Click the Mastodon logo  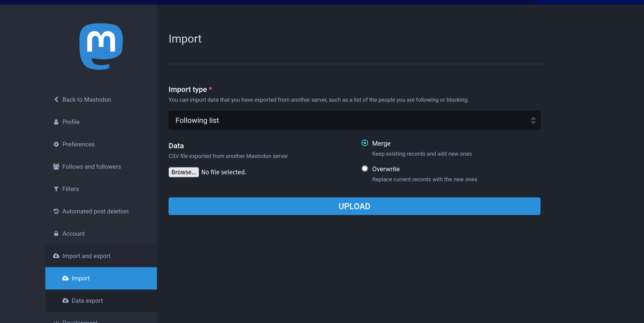click(101, 46)
